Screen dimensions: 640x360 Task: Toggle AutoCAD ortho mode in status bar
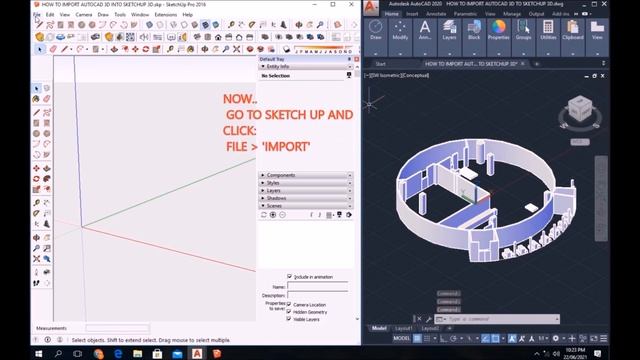[443, 338]
